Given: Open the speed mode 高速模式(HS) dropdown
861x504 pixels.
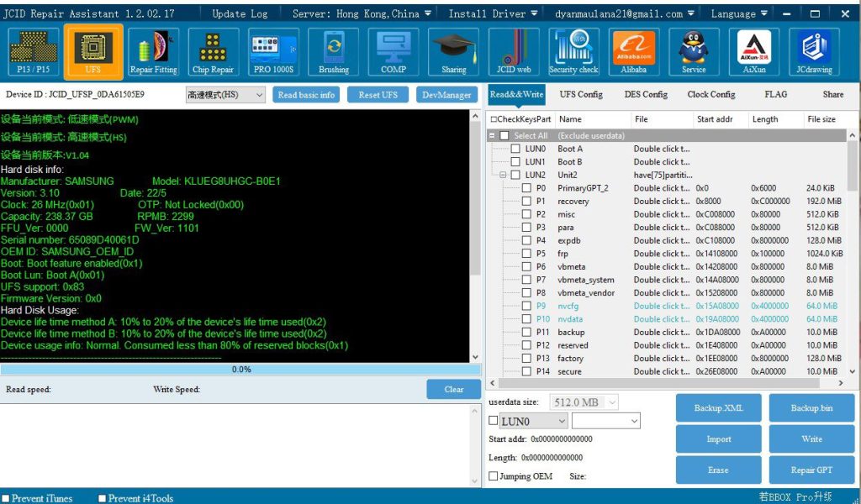Looking at the screenshot, I should 225,95.
